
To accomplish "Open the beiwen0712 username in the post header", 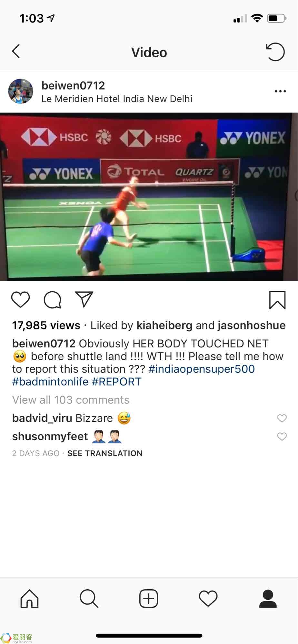I will (73, 85).
